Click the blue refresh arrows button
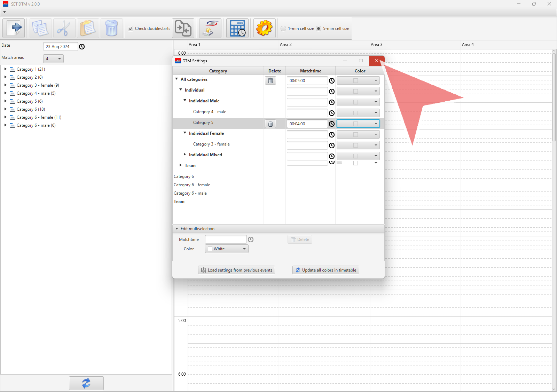Image resolution: width=557 pixels, height=392 pixels. [86, 383]
